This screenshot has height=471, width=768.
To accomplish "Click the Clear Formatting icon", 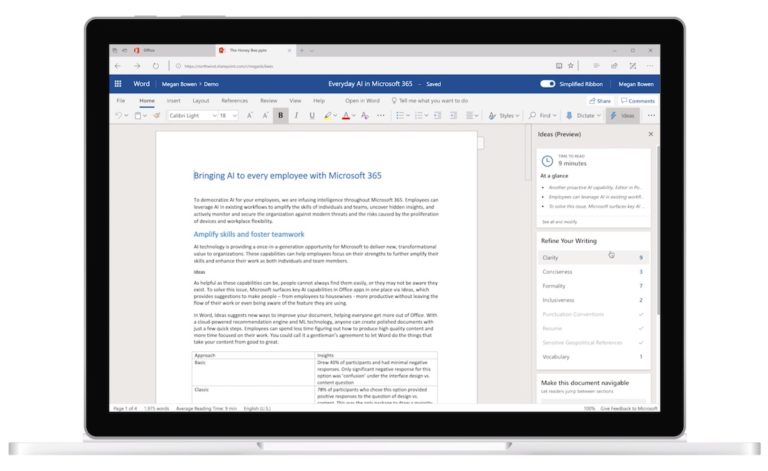I will [x=364, y=116].
